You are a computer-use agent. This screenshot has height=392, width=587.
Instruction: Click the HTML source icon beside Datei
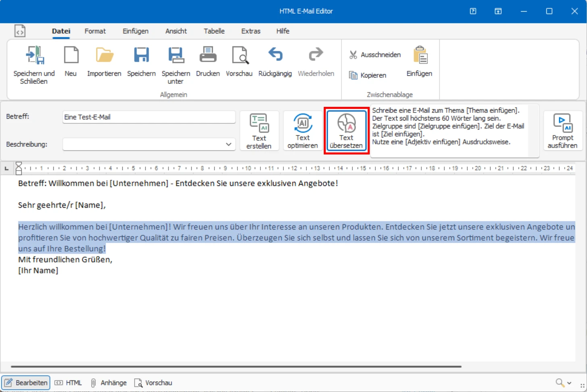20,31
